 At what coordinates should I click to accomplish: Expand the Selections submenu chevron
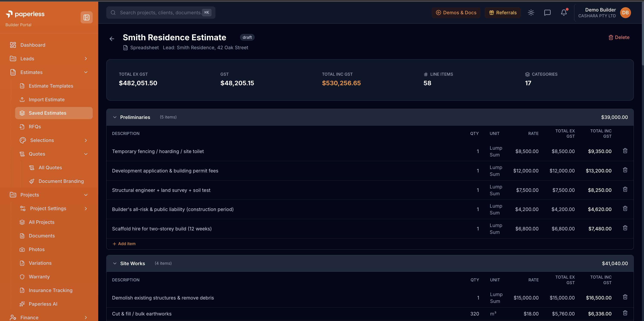point(86,140)
